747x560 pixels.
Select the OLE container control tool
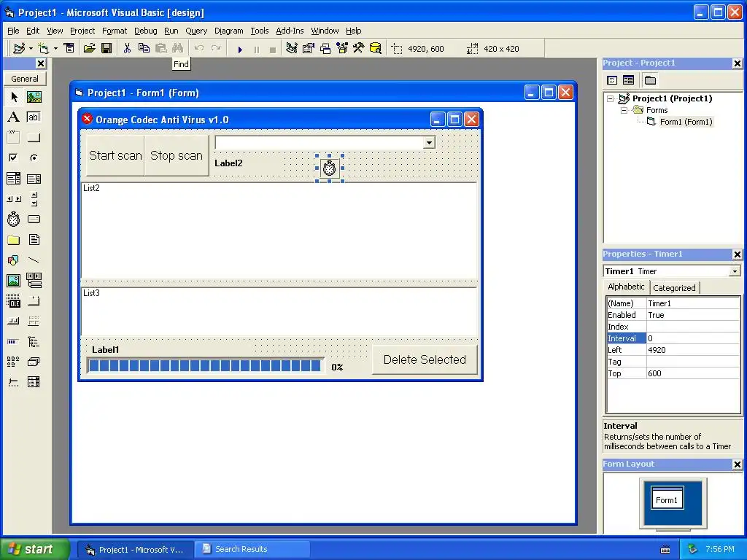[14, 301]
